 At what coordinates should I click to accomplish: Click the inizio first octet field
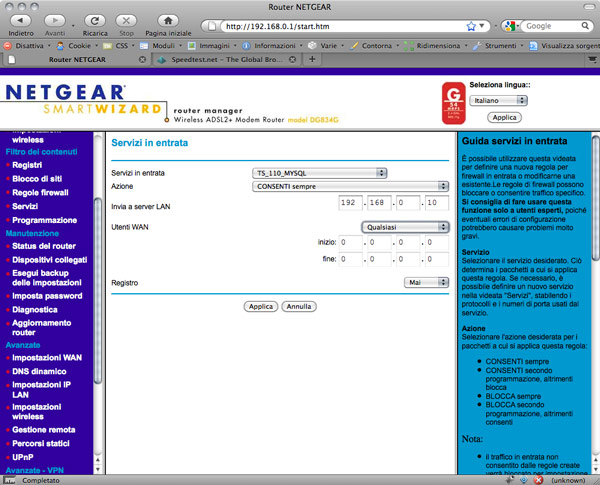(351, 242)
